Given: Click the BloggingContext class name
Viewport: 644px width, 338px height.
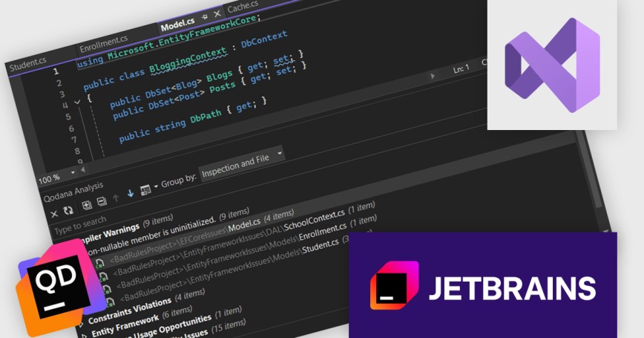Looking at the screenshot, I should click(188, 60).
